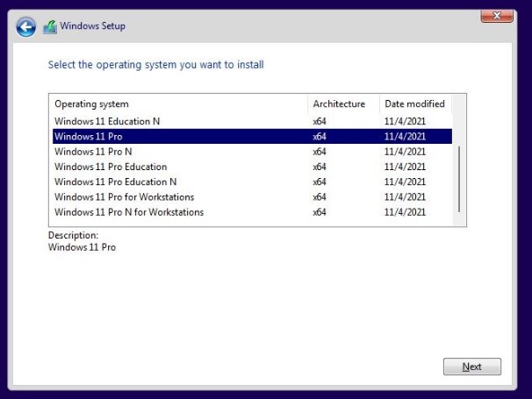Click x64 in Pro for Workstations row

[320, 197]
